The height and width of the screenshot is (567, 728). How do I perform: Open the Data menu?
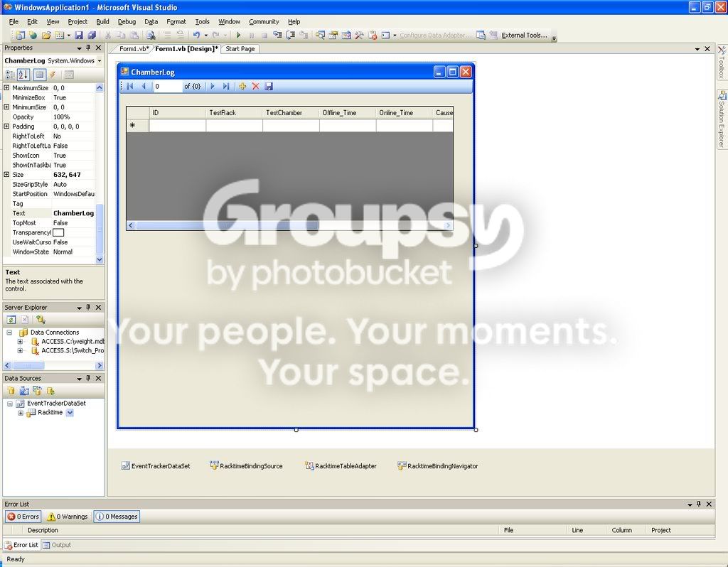(151, 22)
